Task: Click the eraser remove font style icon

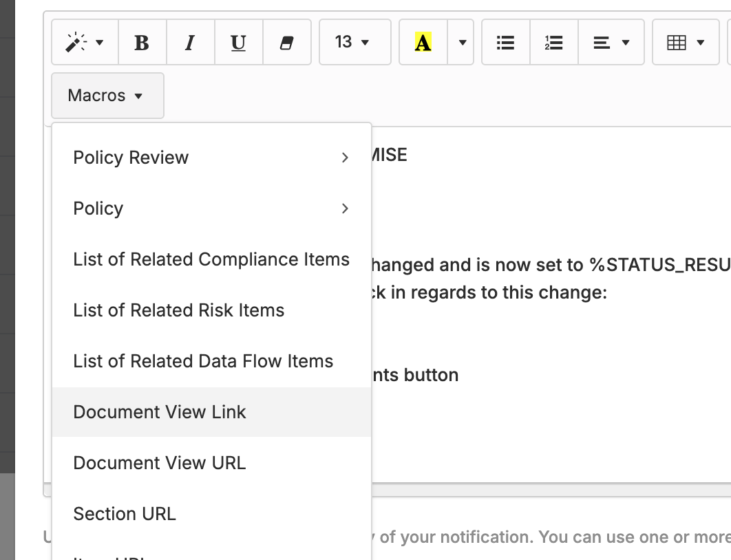Action: [286, 43]
